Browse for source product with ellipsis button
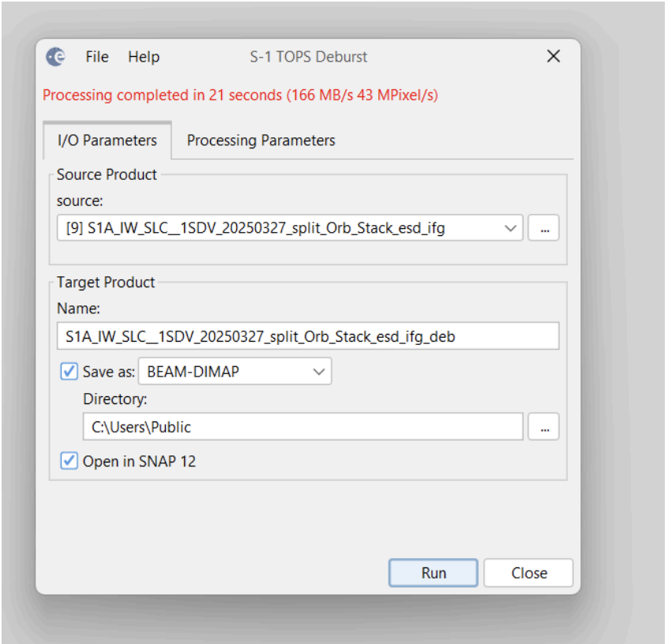Screen dimensions: 668x644 [x=544, y=229]
